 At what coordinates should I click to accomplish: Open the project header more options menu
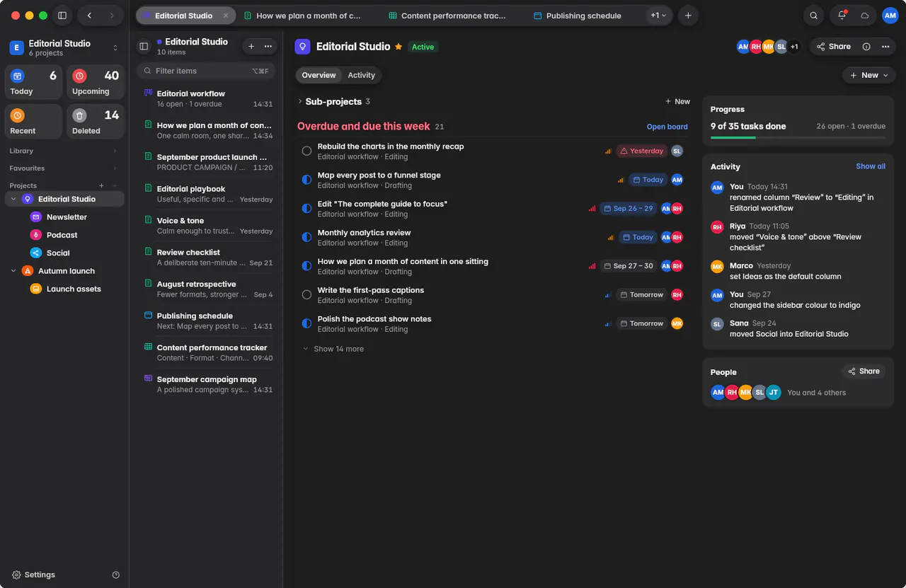coord(885,47)
